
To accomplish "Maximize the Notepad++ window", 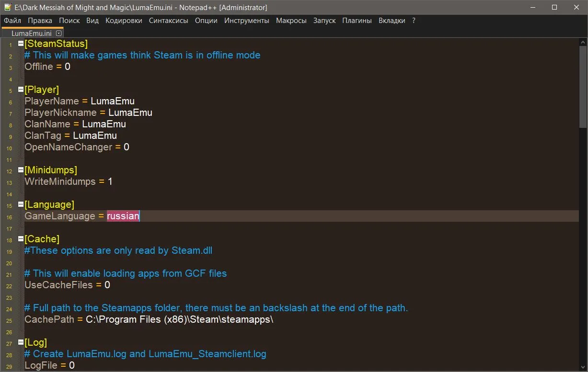I will click(x=554, y=7).
